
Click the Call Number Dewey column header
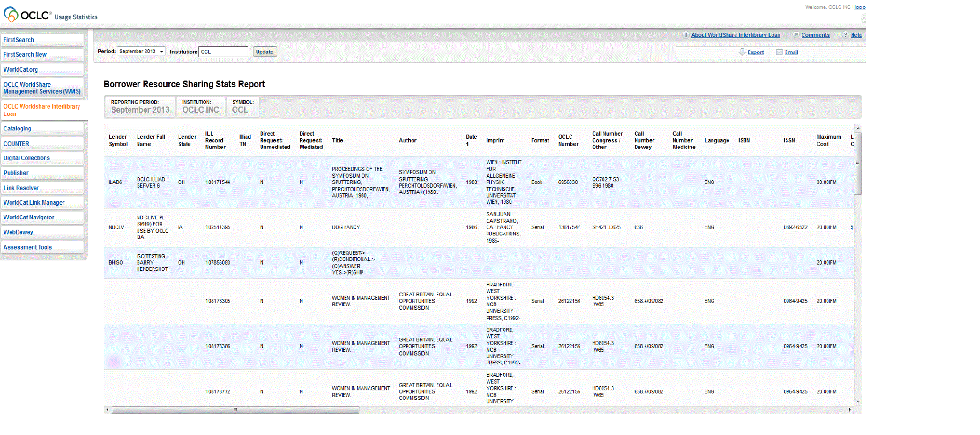click(x=645, y=140)
